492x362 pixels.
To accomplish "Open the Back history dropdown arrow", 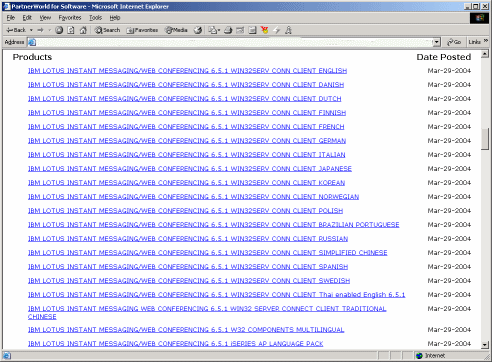I will (31, 30).
